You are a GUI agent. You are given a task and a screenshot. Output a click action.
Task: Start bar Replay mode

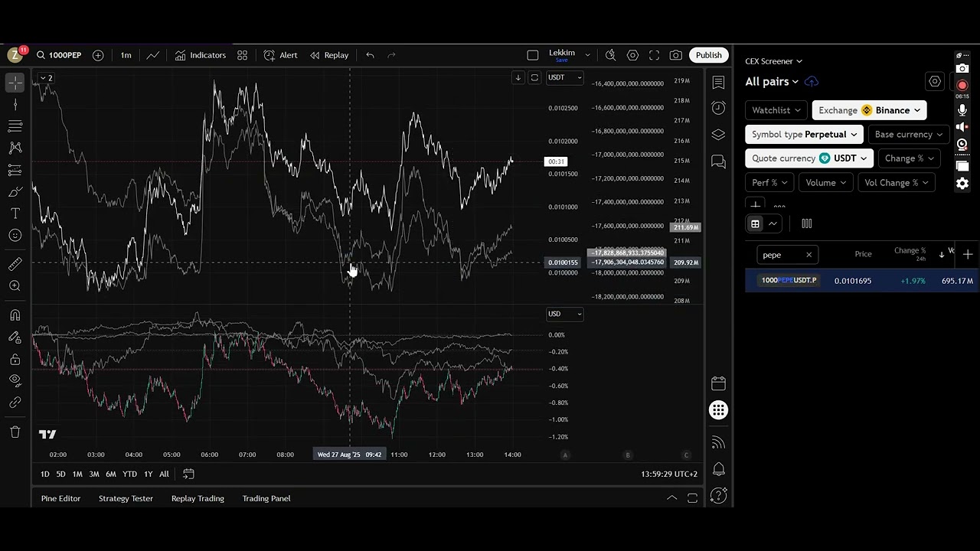329,55
